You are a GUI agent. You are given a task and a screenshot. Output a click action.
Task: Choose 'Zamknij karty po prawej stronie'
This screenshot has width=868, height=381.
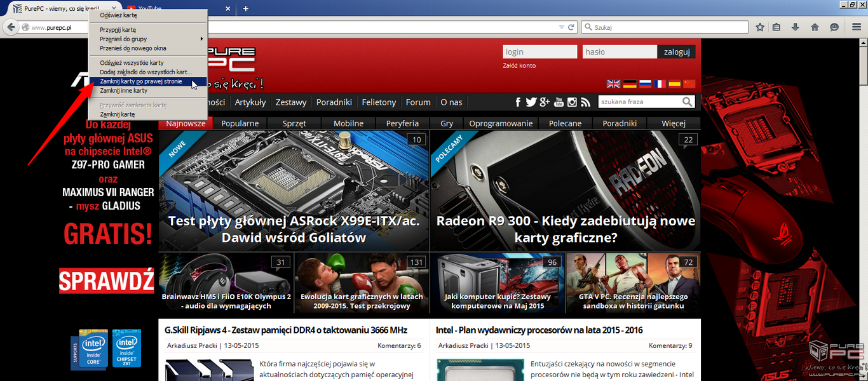(x=141, y=82)
